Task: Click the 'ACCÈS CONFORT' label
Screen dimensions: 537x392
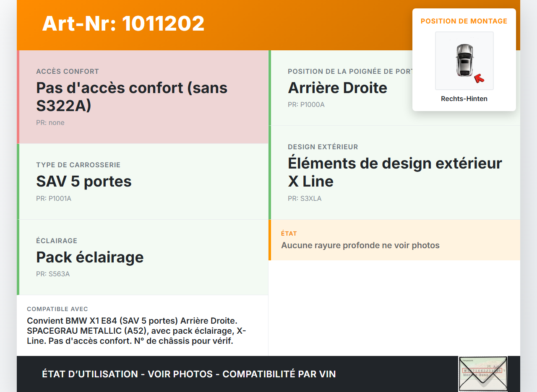Action: (x=68, y=72)
